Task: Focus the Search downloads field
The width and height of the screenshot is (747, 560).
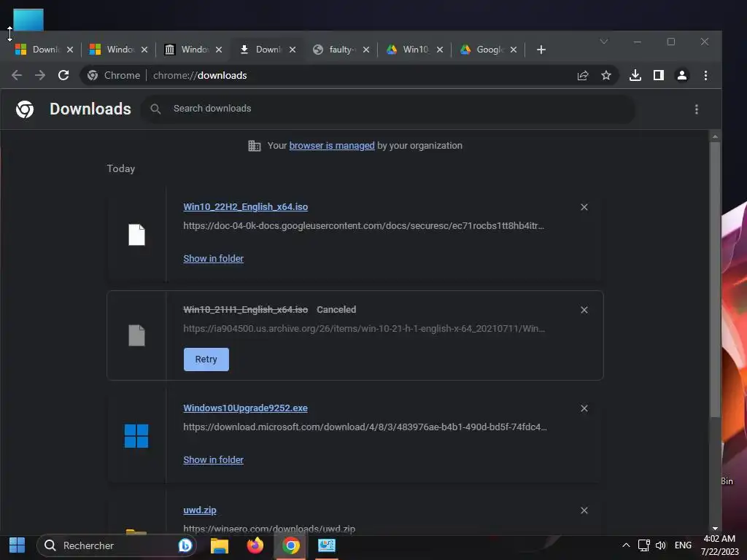Action: 388,109
